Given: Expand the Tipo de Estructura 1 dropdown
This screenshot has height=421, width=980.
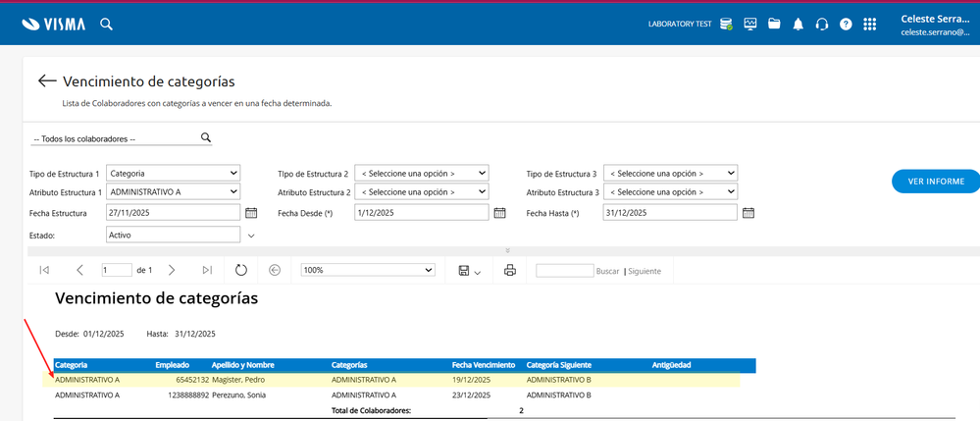Looking at the screenshot, I should [x=173, y=174].
